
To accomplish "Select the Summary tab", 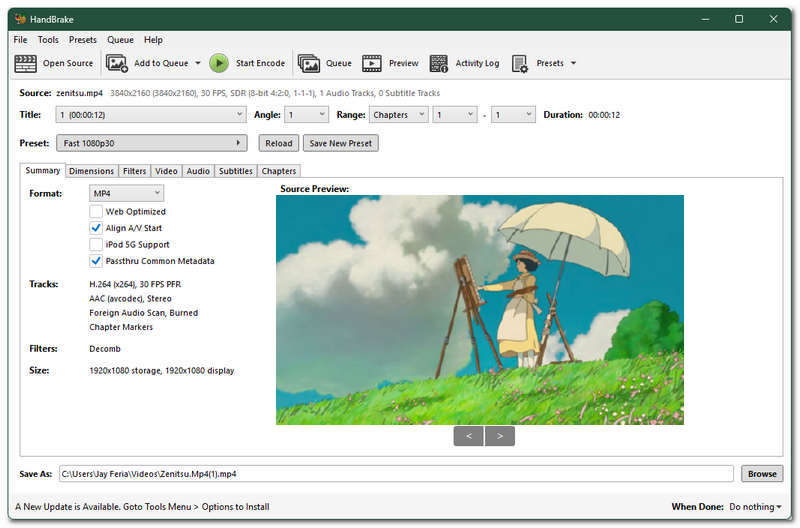I will pos(43,170).
